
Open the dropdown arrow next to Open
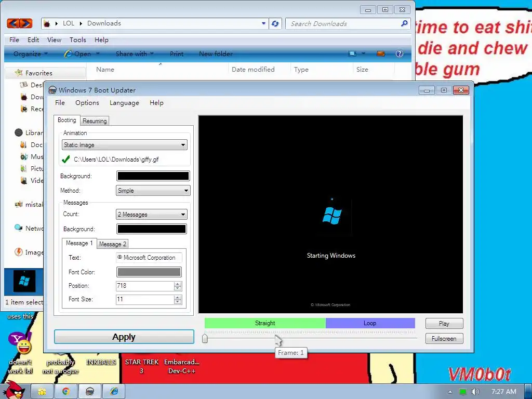click(98, 54)
